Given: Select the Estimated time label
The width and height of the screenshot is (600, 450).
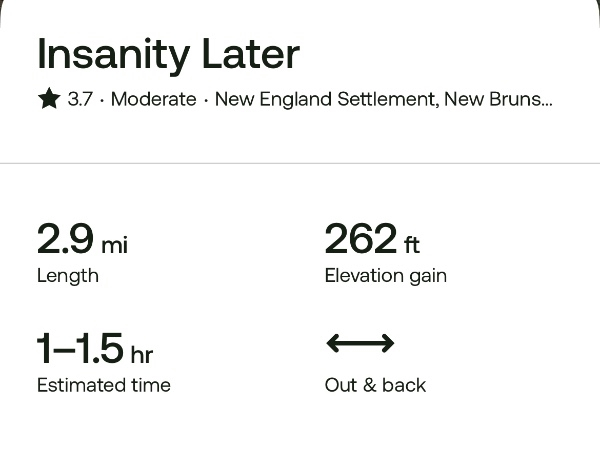Looking at the screenshot, I should (x=103, y=385).
